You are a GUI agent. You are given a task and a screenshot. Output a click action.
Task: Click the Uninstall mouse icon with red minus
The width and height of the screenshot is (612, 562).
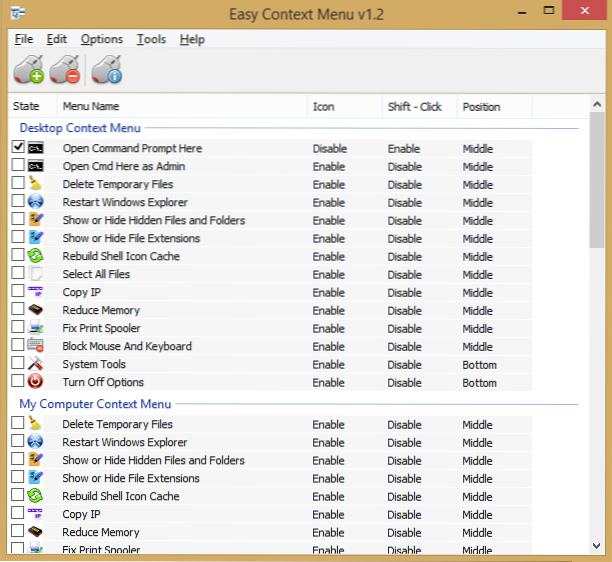65,69
